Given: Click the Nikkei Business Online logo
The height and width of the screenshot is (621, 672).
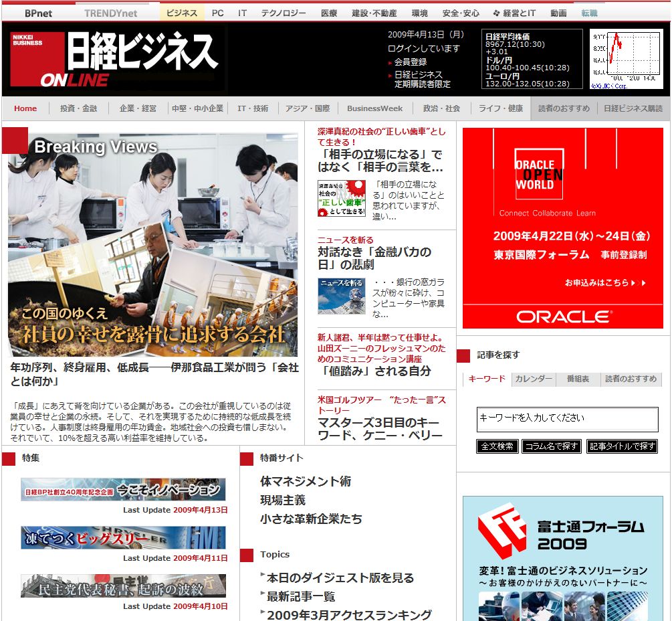Looking at the screenshot, I should [x=115, y=58].
